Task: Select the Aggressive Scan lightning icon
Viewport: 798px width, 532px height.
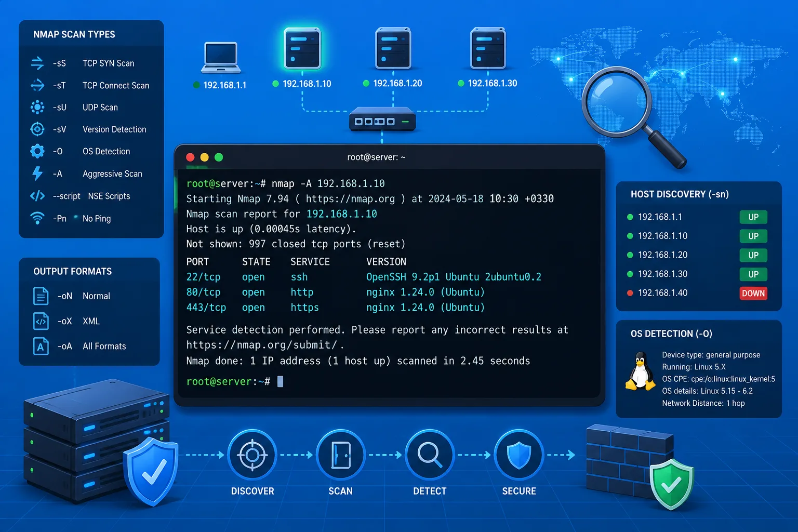Action: pyautogui.click(x=37, y=174)
